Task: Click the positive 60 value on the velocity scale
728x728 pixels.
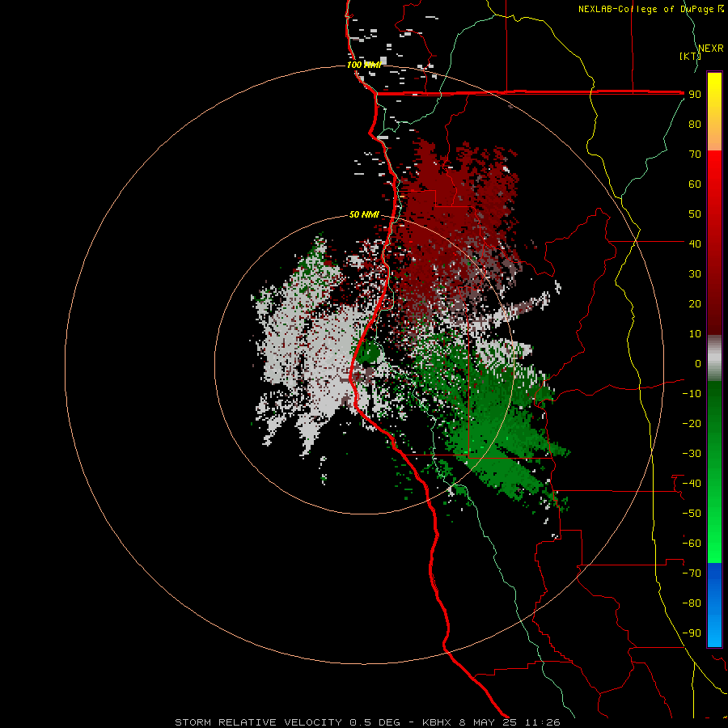Action: click(695, 184)
